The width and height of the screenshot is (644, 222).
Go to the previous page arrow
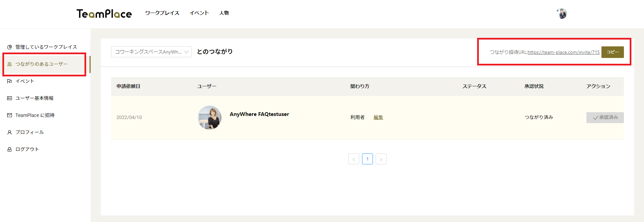354,159
